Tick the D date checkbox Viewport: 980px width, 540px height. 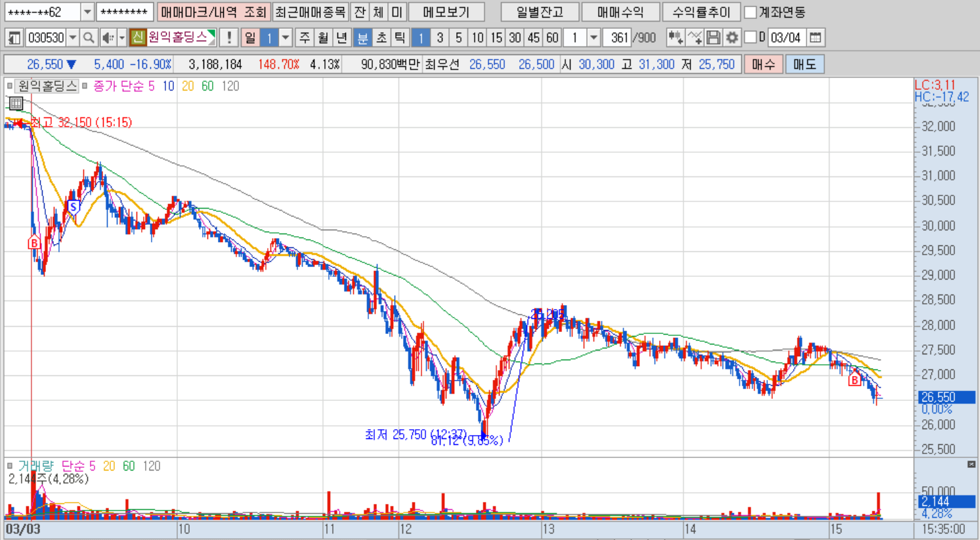(x=751, y=37)
